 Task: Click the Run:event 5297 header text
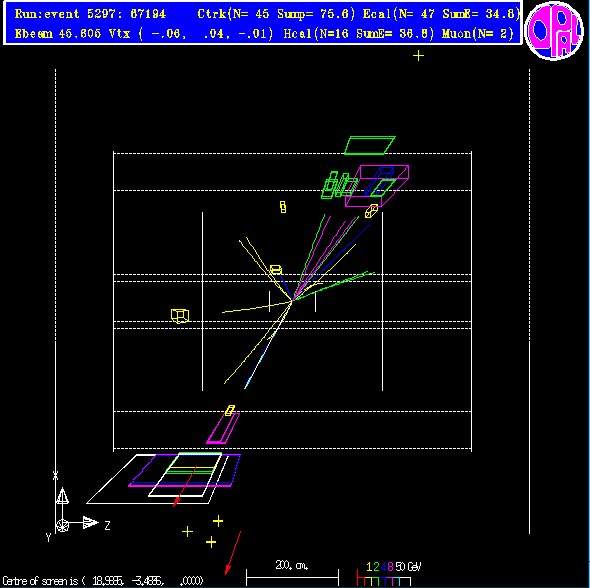pyautogui.click(x=90, y=14)
